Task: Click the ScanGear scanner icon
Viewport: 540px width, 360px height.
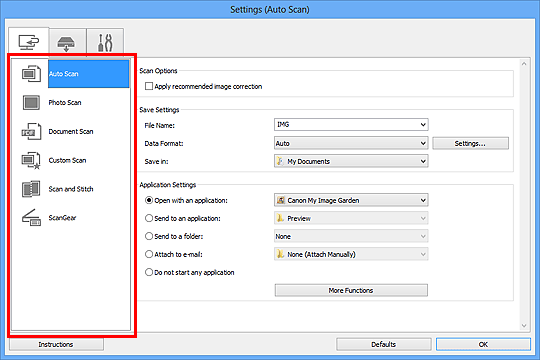Action: tap(31, 218)
